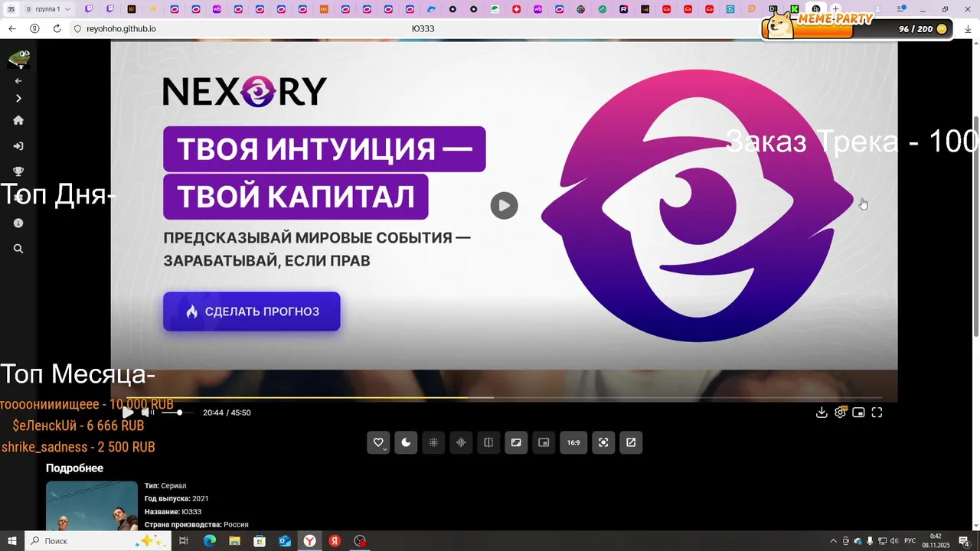Viewport: 980px width, 551px height.
Task: Open search via sidebar magnifier icon
Action: pos(18,249)
